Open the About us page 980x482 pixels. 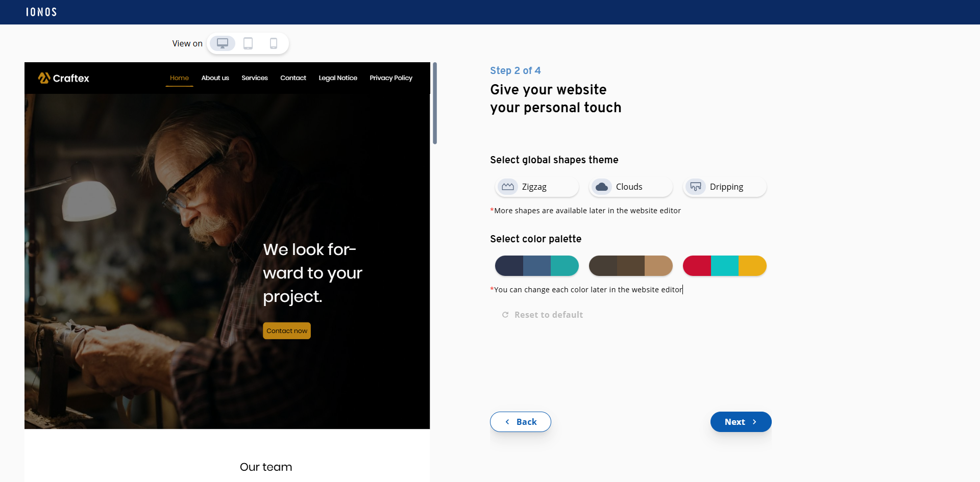215,78
